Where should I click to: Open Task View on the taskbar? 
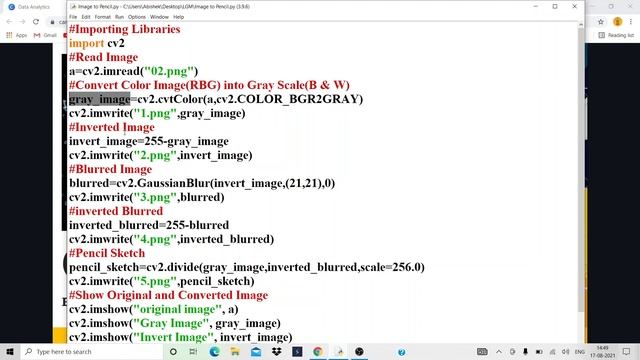193,351
